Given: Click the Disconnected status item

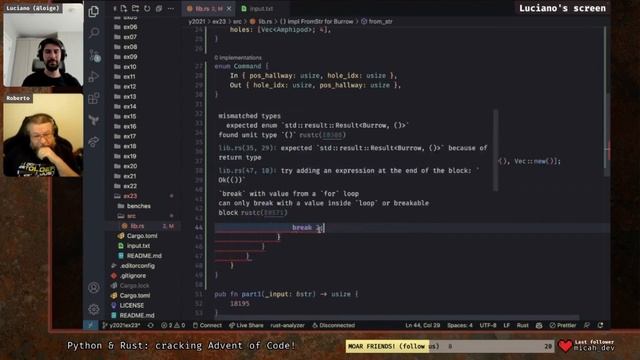Looking at the screenshot, I should [333, 325].
